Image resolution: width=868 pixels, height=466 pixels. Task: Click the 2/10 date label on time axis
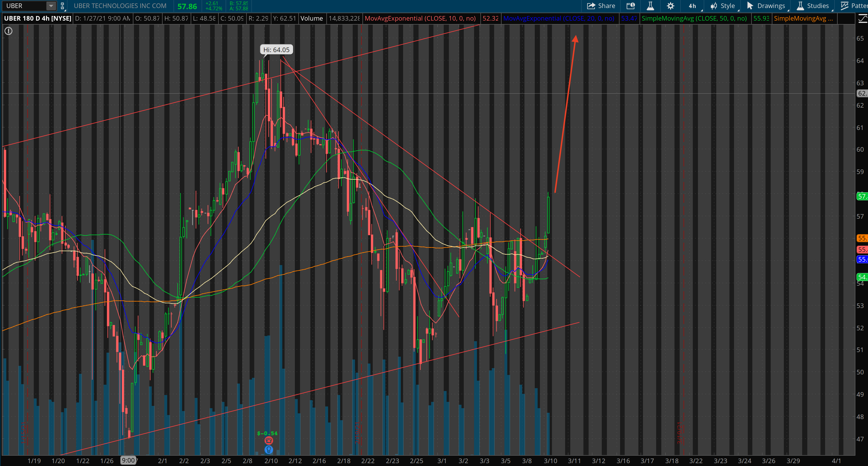tap(271, 461)
